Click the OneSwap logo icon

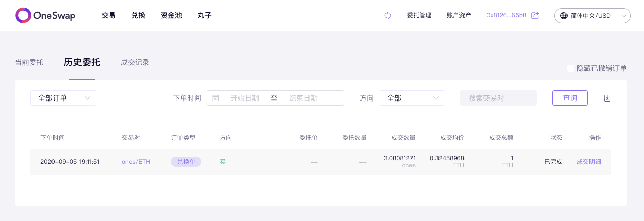click(23, 15)
